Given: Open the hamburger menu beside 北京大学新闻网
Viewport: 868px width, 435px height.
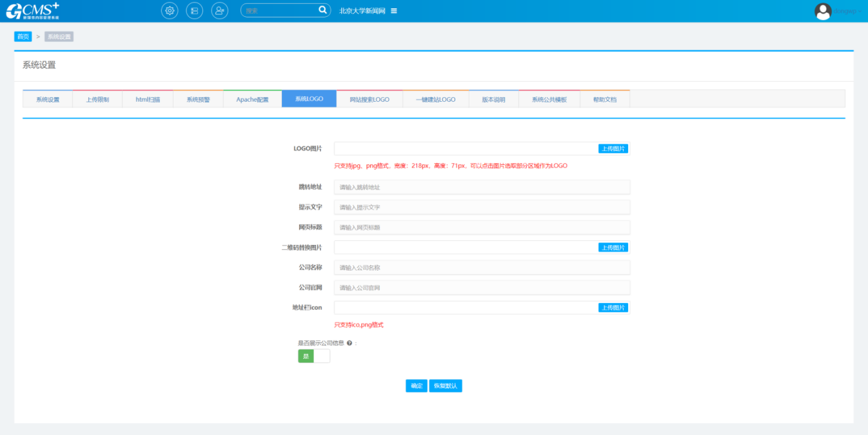Looking at the screenshot, I should (394, 11).
